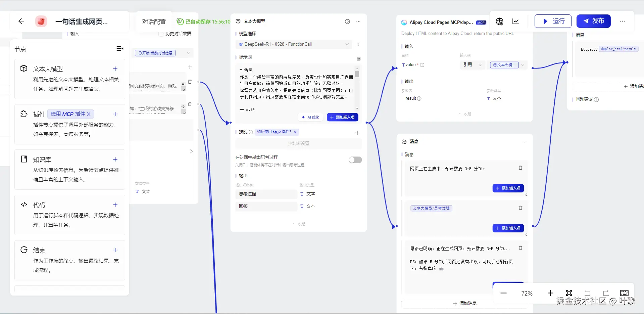
Task: Dismiss the 如何使用 MCP 插件 hint
Action: pyautogui.click(x=295, y=132)
